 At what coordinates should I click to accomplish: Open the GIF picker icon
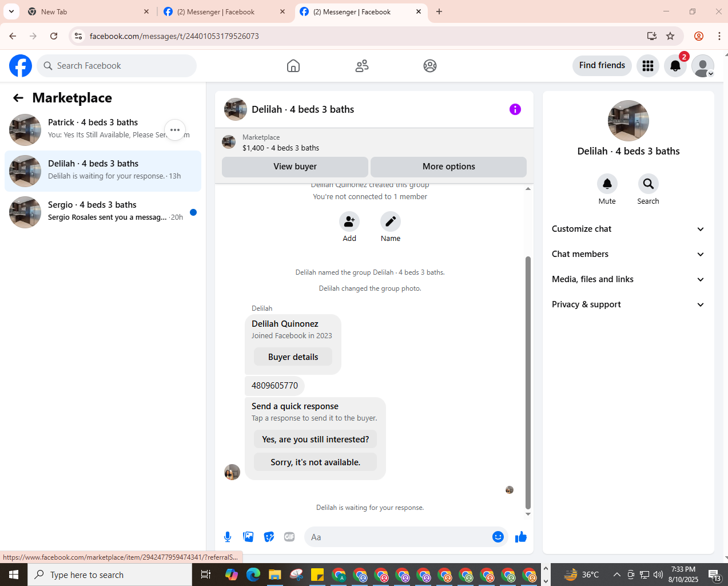(x=289, y=537)
